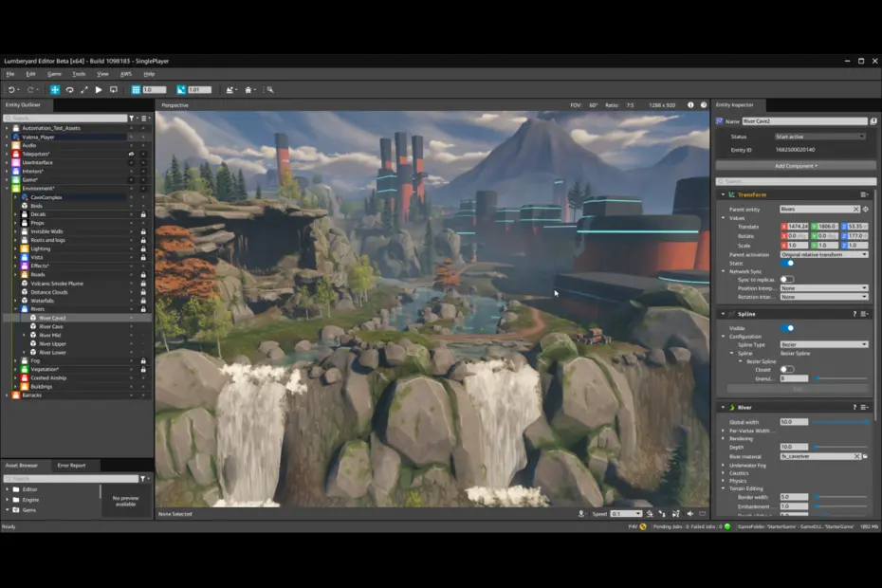Image resolution: width=882 pixels, height=588 pixels.
Task: Toggle the snap-to-grid icon
Action: [x=136, y=89]
